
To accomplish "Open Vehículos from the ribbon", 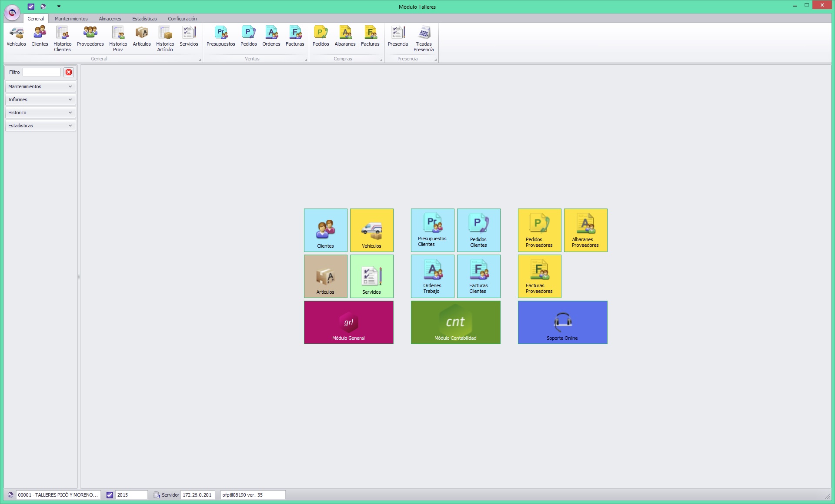I will click(16, 36).
